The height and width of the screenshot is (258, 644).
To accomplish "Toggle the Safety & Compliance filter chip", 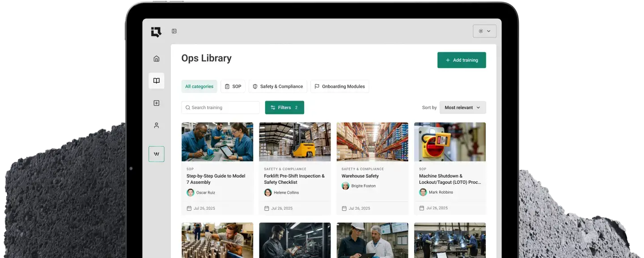I will 277,86.
